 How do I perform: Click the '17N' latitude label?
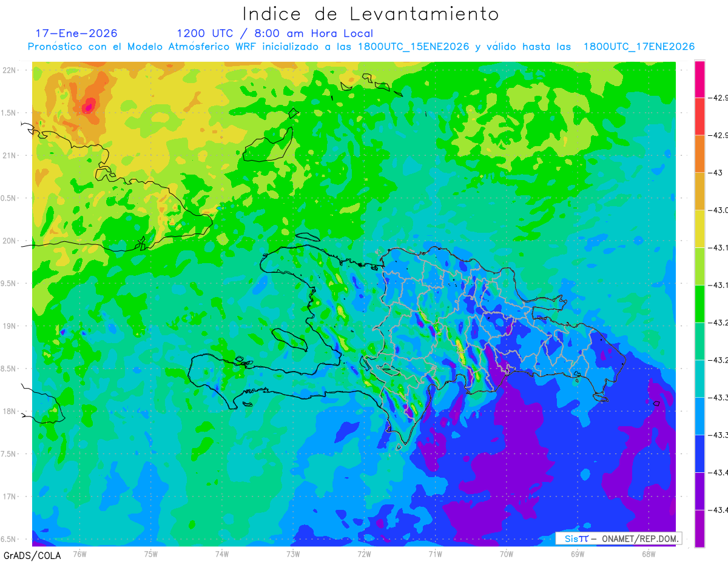pyautogui.click(x=9, y=497)
